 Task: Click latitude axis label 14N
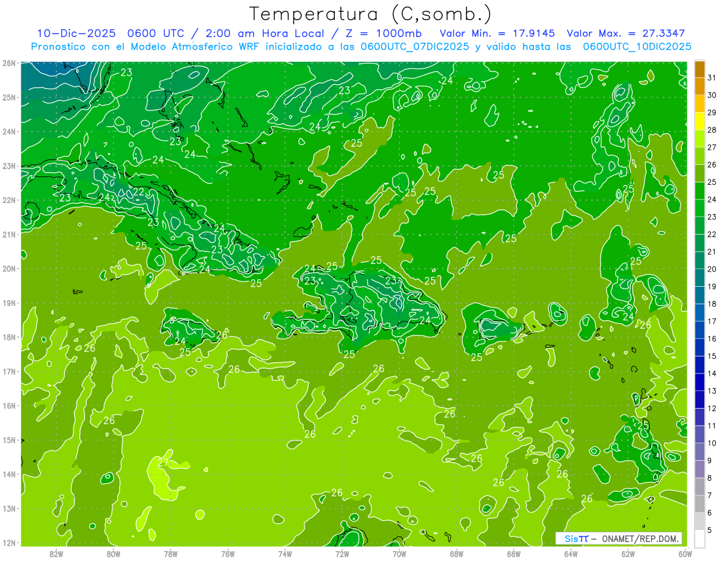click(x=8, y=474)
